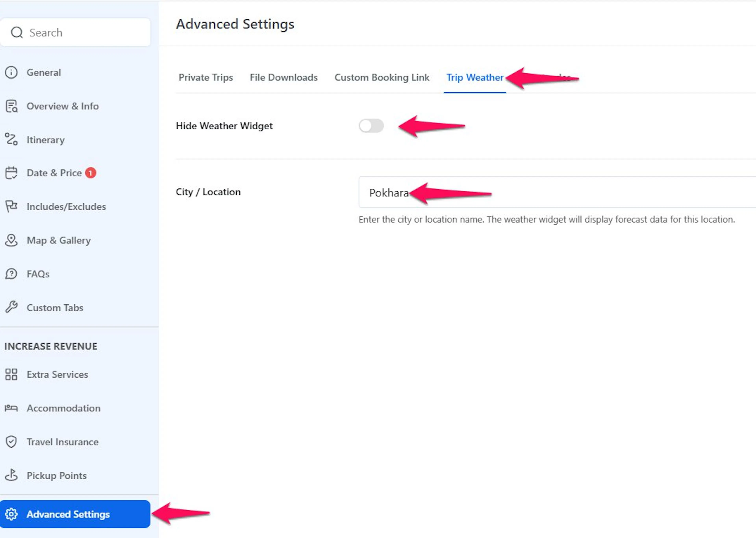Select the Custom Tabs wrench icon
Screen dimensions: 756x538
click(x=11, y=307)
